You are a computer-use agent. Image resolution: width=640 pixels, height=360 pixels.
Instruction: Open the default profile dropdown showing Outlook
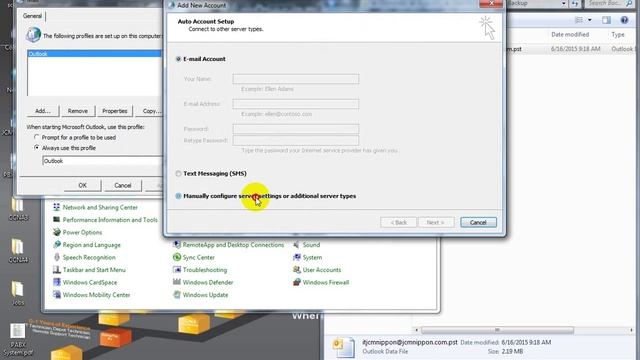(x=102, y=161)
